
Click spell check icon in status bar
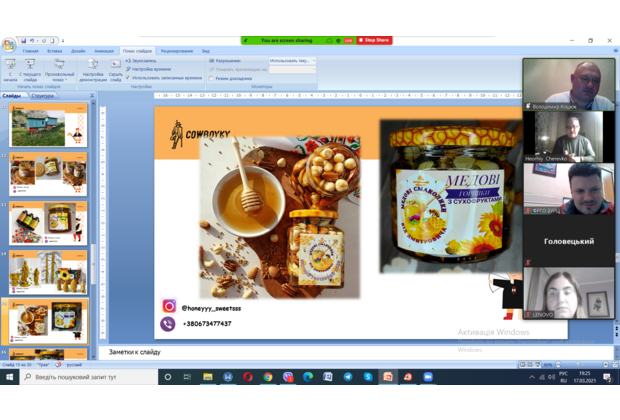coord(58,365)
